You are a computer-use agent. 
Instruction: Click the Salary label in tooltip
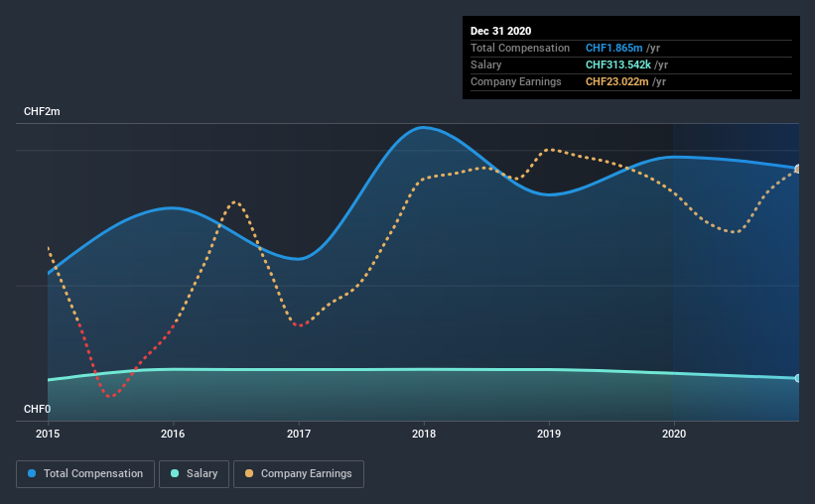click(x=486, y=64)
